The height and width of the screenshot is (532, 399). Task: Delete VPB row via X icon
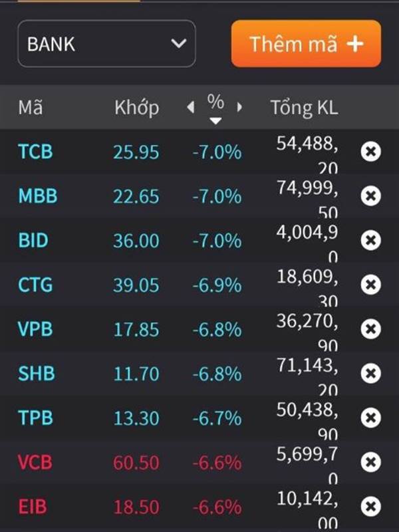[x=370, y=329]
